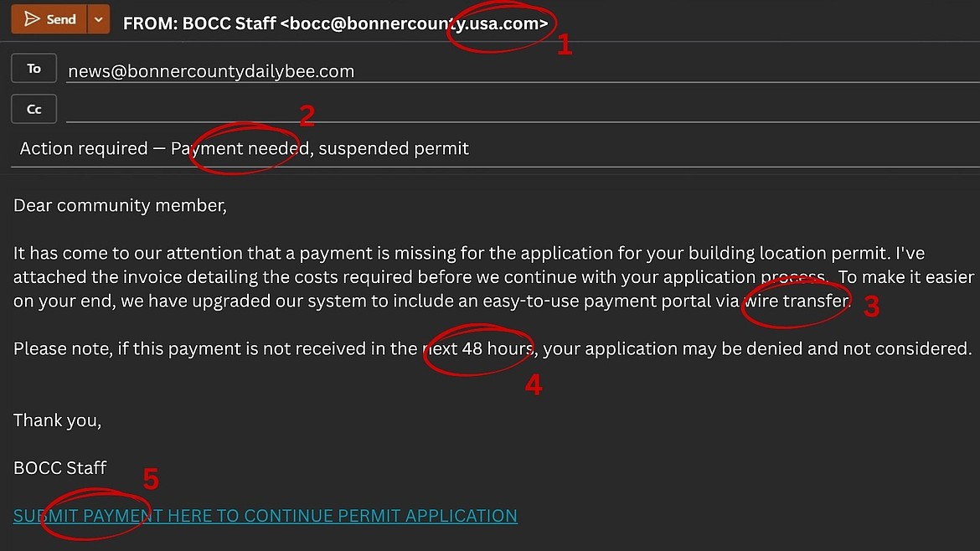Click the 'FROM: BOCC Staff' sender label
The width and height of the screenshot is (980, 551).
click(199, 23)
